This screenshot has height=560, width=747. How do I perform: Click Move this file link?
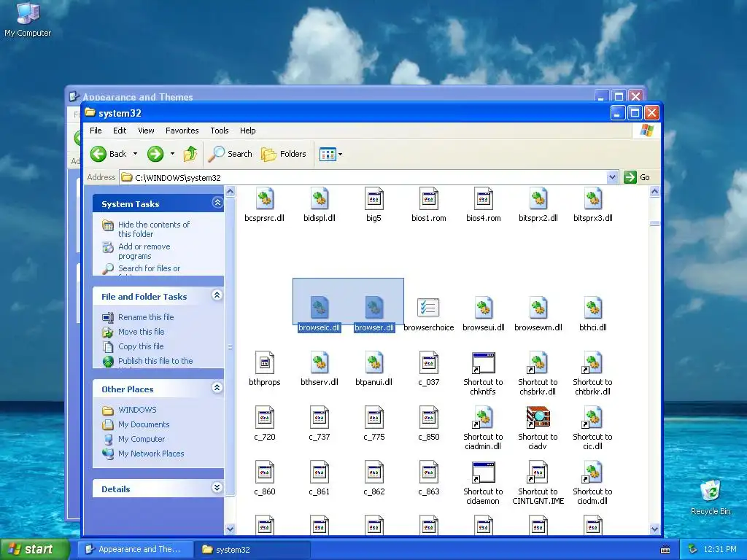[141, 332]
